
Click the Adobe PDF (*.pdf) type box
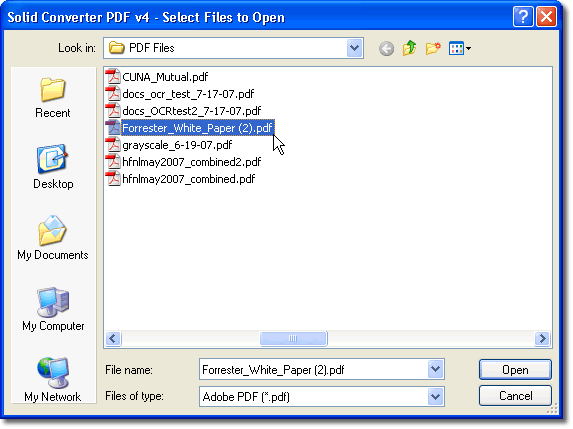tap(322, 396)
